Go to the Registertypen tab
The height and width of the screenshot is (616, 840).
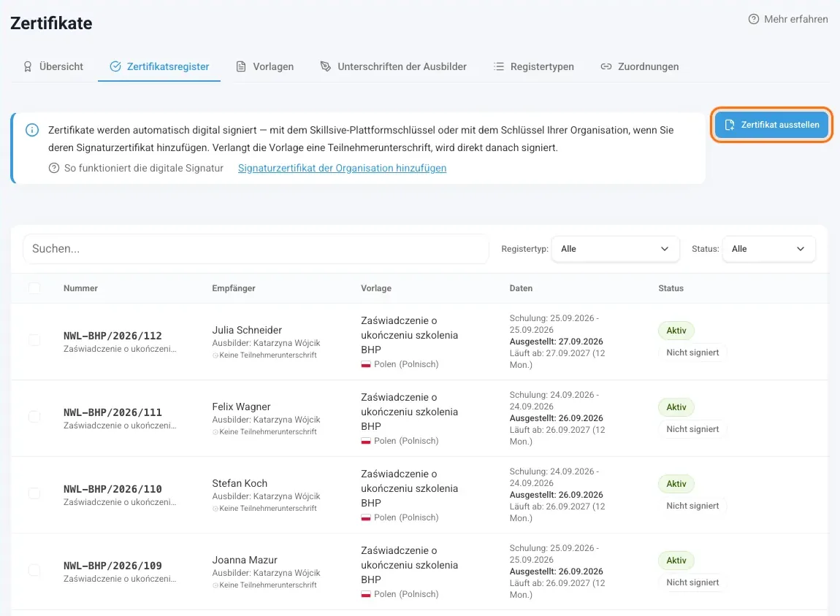point(533,66)
